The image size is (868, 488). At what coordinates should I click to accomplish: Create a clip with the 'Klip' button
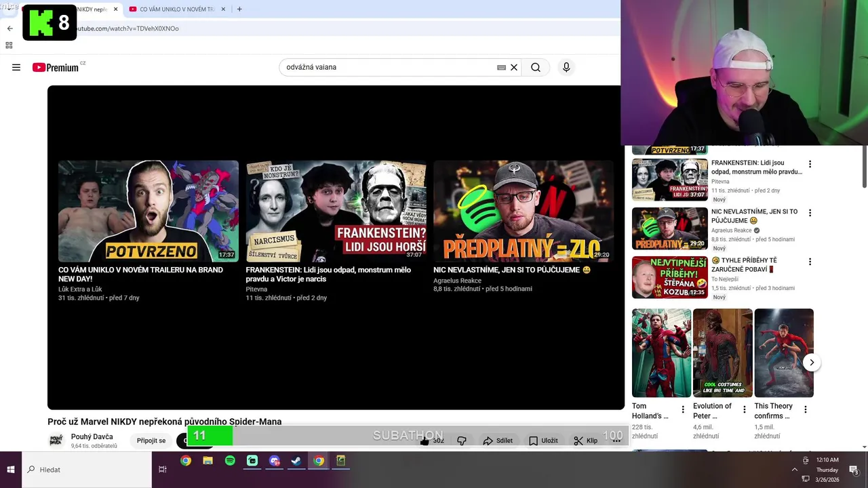tap(586, 441)
